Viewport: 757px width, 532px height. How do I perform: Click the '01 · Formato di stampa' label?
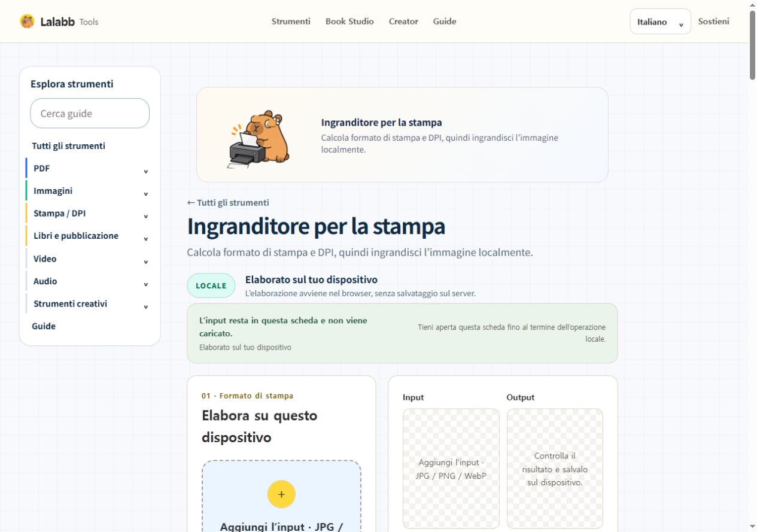[x=248, y=396]
